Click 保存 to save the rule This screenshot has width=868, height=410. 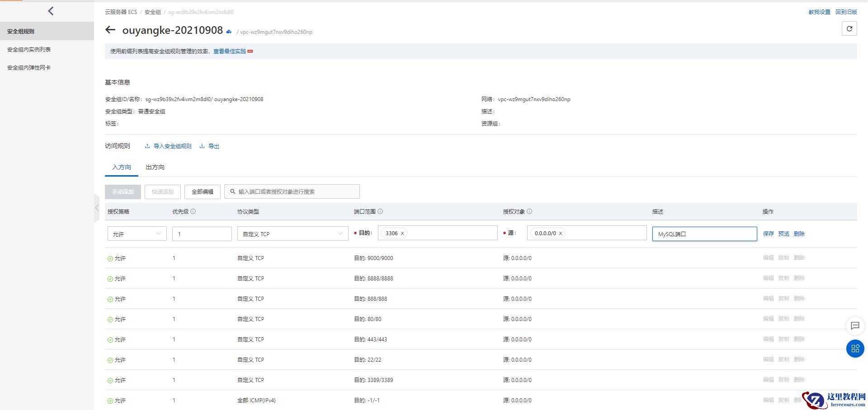point(768,234)
